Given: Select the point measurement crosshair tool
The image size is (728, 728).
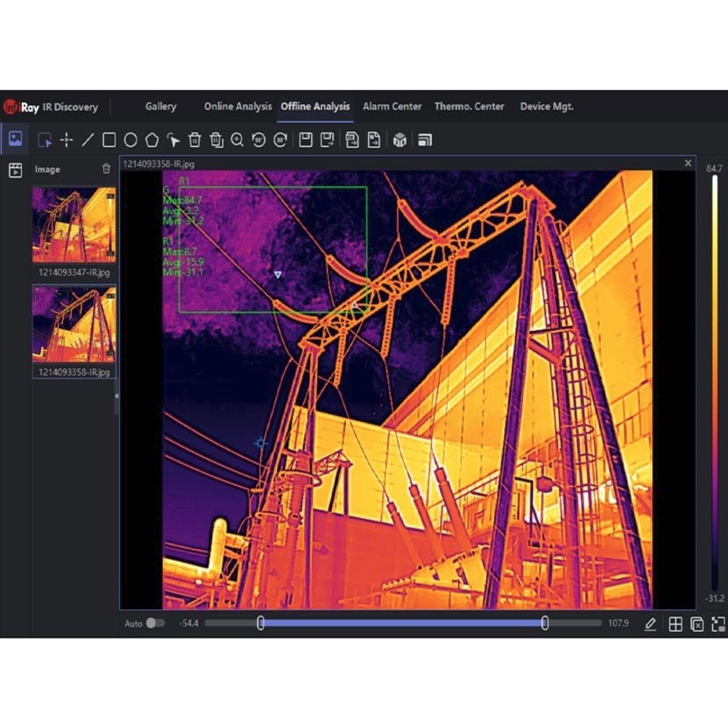Looking at the screenshot, I should [x=66, y=140].
